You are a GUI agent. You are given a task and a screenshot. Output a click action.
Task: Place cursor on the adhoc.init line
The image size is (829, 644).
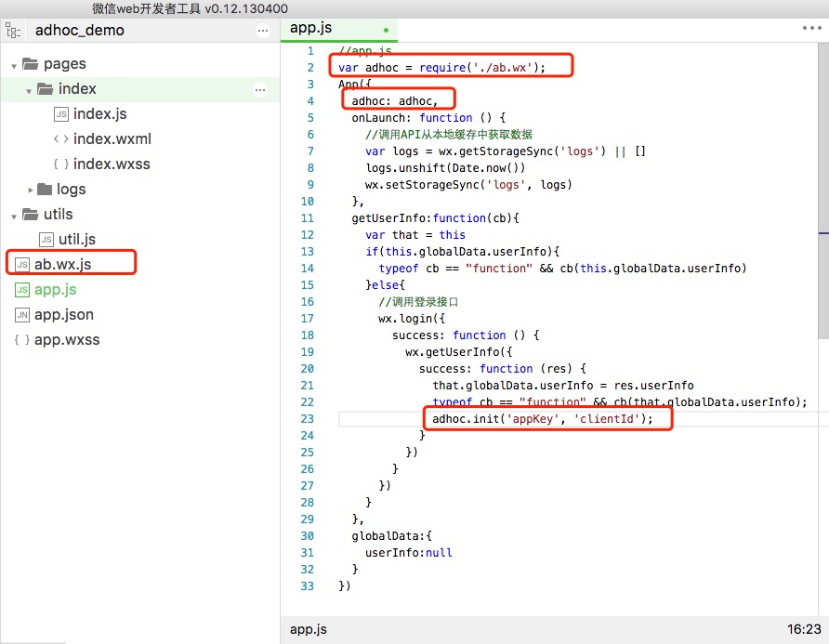543,419
